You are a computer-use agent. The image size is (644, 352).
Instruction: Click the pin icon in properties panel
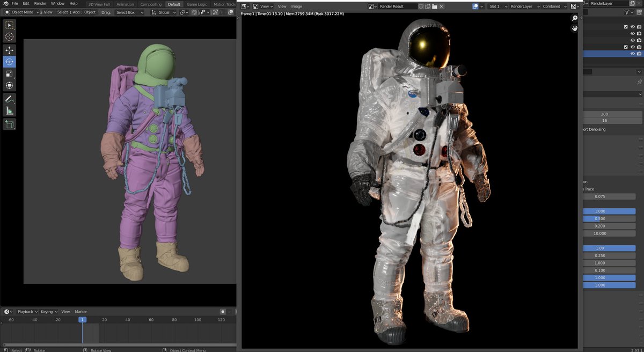pos(639,82)
